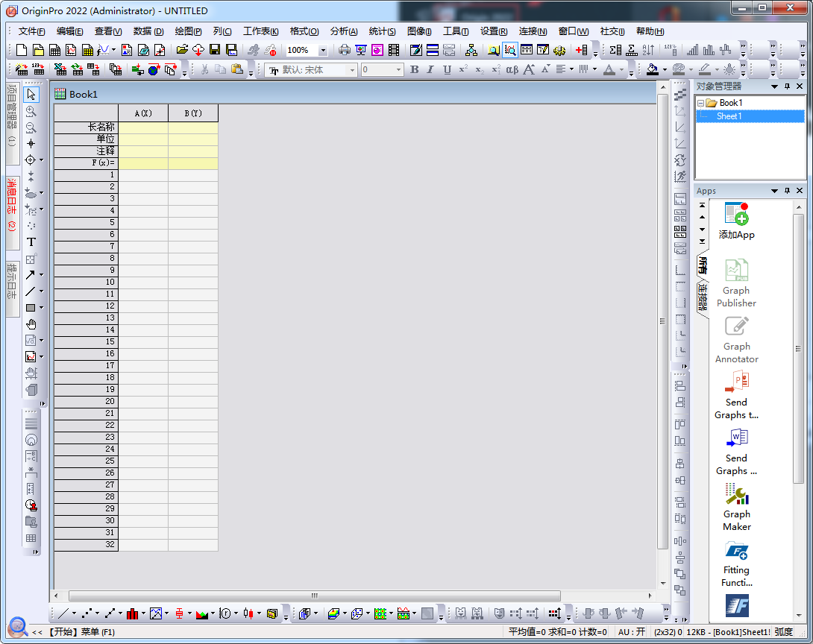Click the Scatter plot icon
Viewport: 813px width, 644px height.
pyautogui.click(x=87, y=613)
